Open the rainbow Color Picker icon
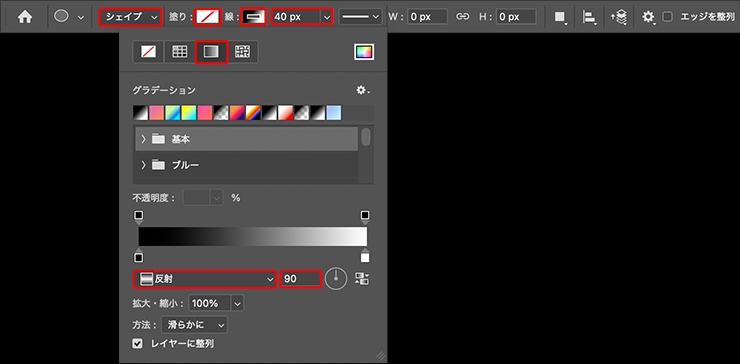The image size is (740, 364). click(364, 52)
